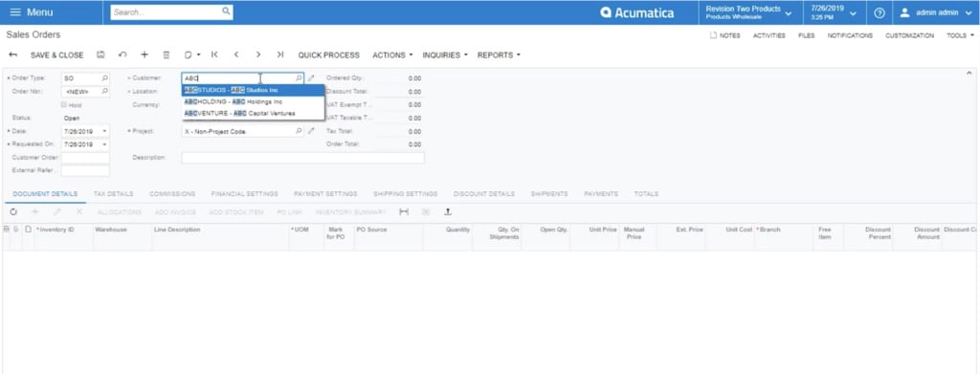Click the Customer edit pencil icon
This screenshot has height=374, width=980.
tap(311, 78)
